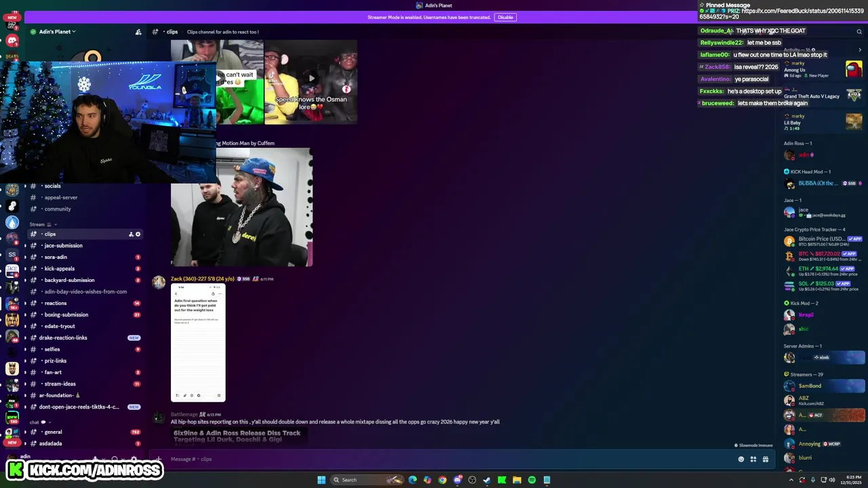Open Kick app from the taskbar
Viewport: 868px width, 488px height.
502,480
